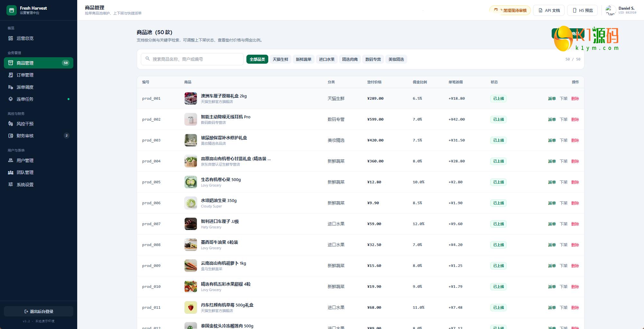The height and width of the screenshot is (329, 644).
Task: Click the ¥599.00 price cell
Action: click(x=375, y=119)
